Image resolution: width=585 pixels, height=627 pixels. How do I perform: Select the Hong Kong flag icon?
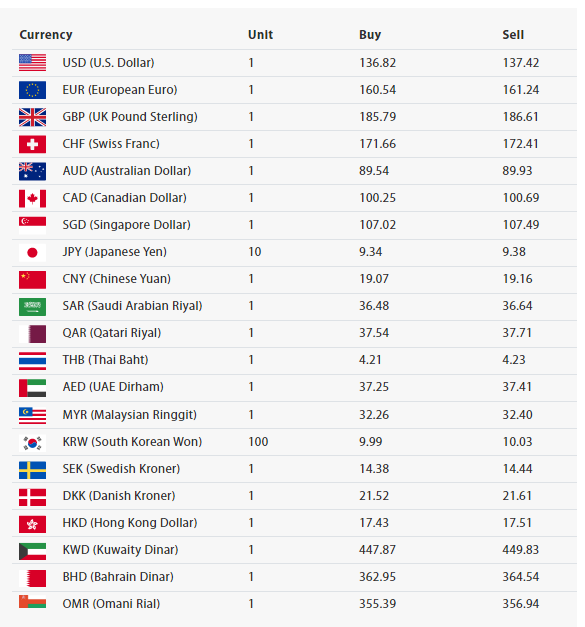[32, 524]
